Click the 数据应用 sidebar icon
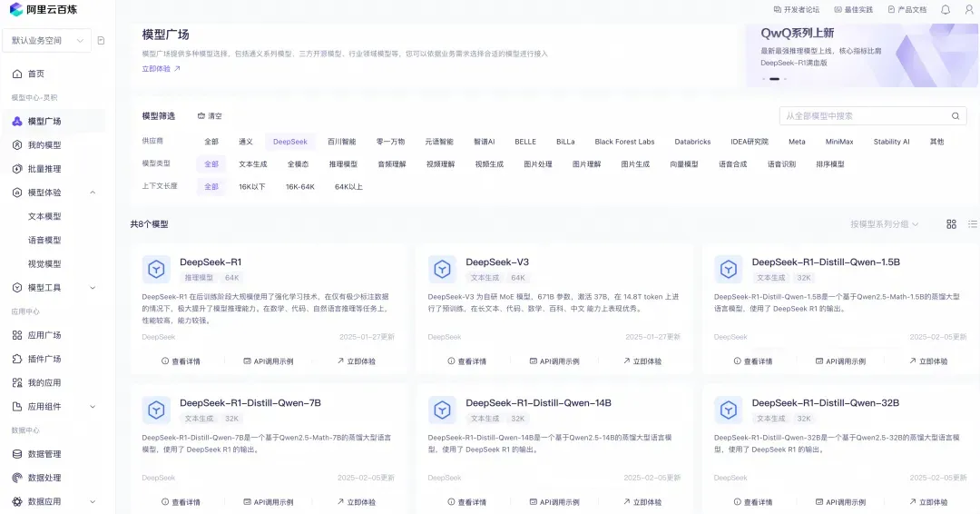The width and height of the screenshot is (980, 514). point(17,501)
